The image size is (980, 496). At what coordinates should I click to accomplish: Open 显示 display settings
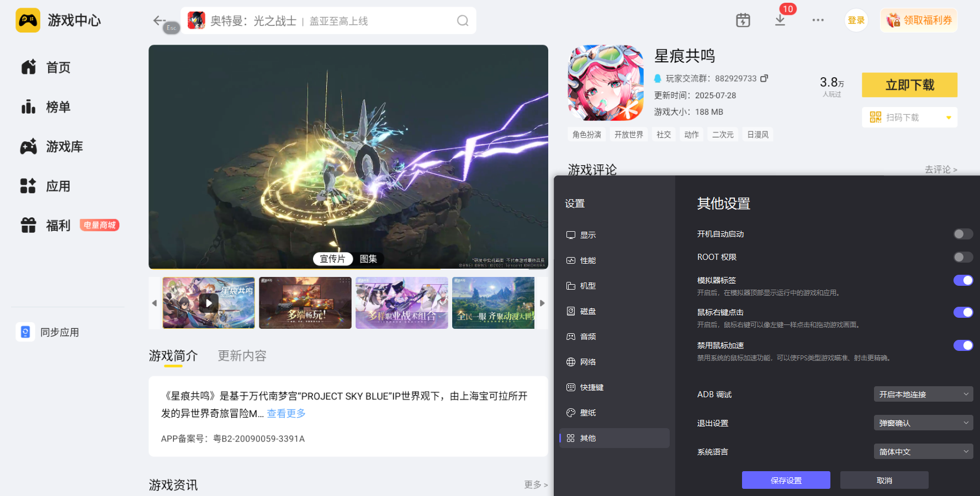coord(614,235)
